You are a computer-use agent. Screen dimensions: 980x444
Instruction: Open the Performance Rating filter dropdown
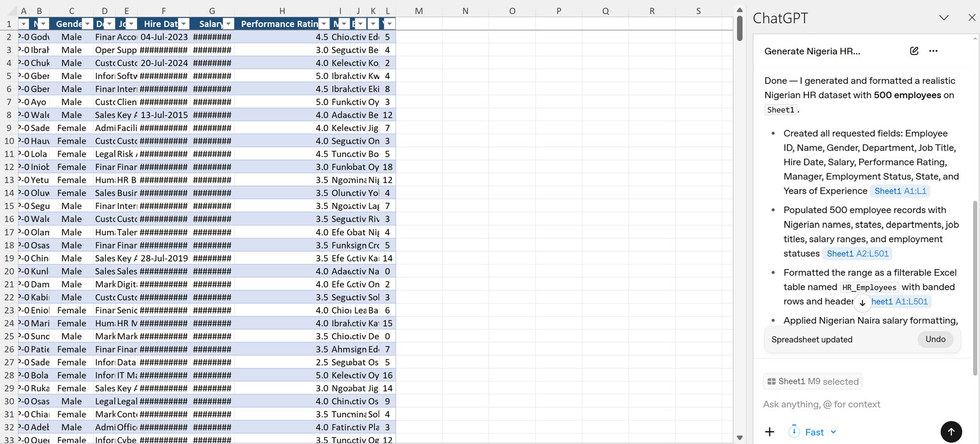[x=324, y=24]
